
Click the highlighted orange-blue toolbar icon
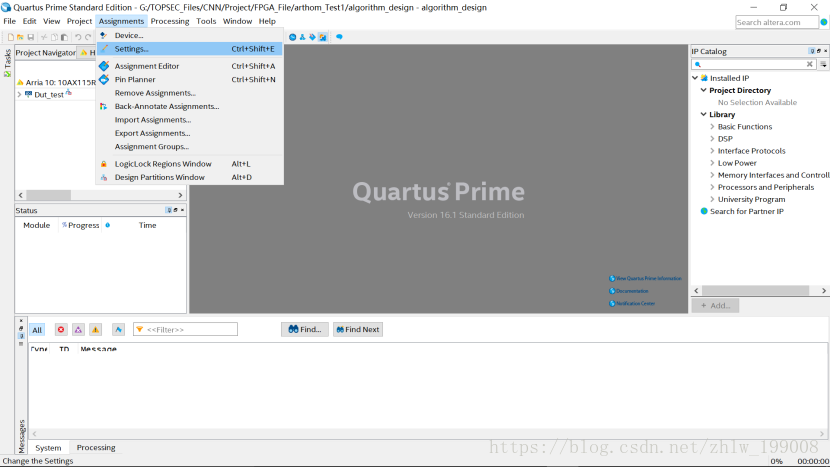pos(322,37)
